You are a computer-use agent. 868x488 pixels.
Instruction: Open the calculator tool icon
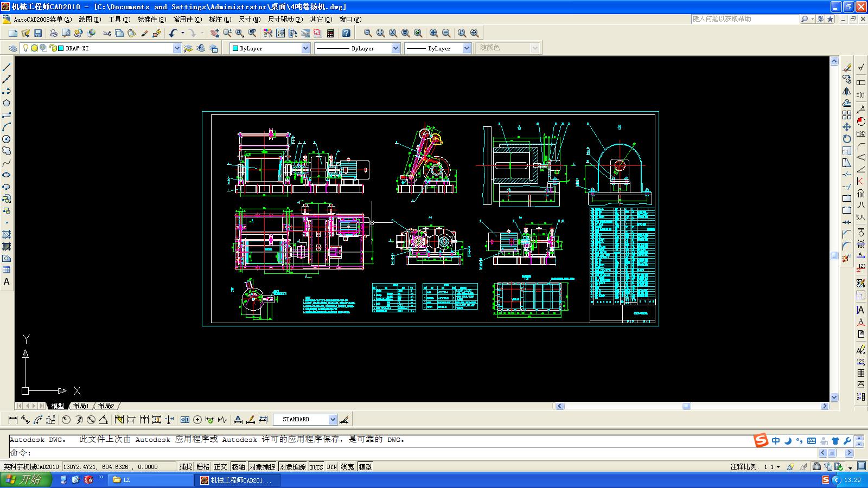tap(330, 33)
